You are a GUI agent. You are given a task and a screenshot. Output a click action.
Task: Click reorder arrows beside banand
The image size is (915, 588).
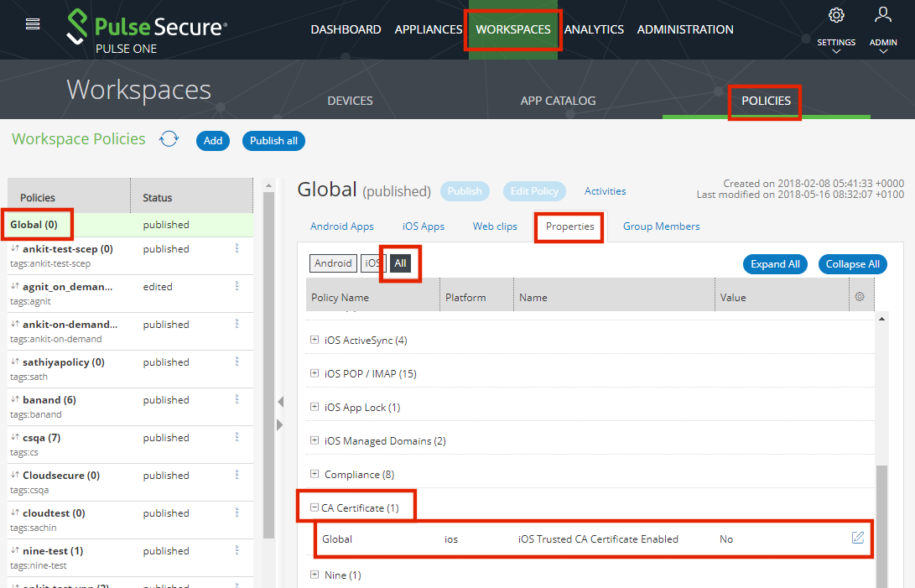(x=15, y=399)
